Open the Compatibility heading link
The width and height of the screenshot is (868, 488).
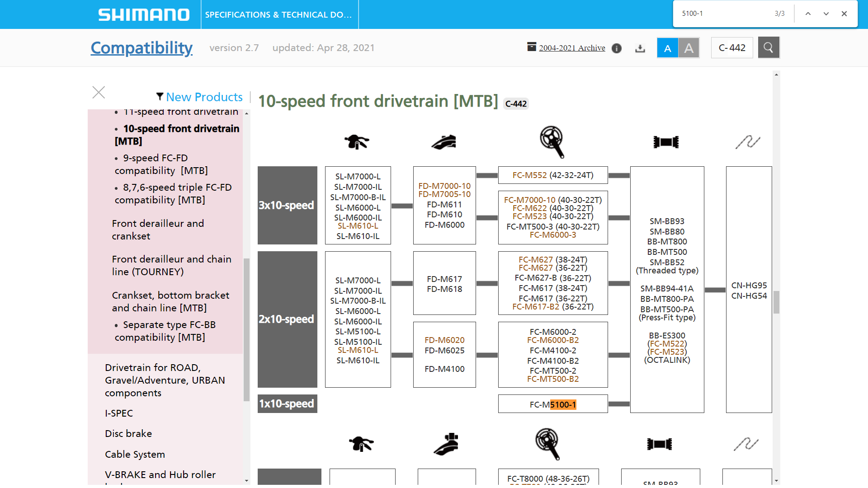click(142, 48)
